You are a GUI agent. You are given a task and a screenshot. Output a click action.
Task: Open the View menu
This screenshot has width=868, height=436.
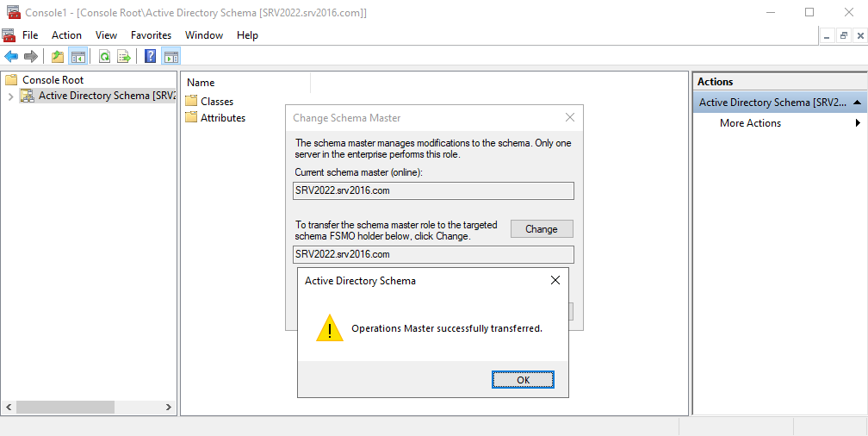coord(106,35)
